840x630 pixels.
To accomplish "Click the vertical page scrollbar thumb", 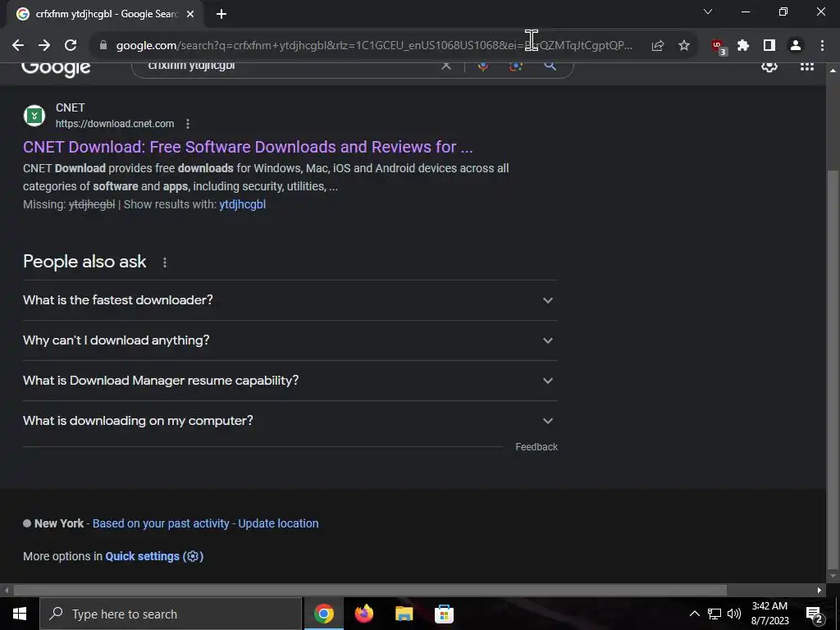I will (x=833, y=370).
